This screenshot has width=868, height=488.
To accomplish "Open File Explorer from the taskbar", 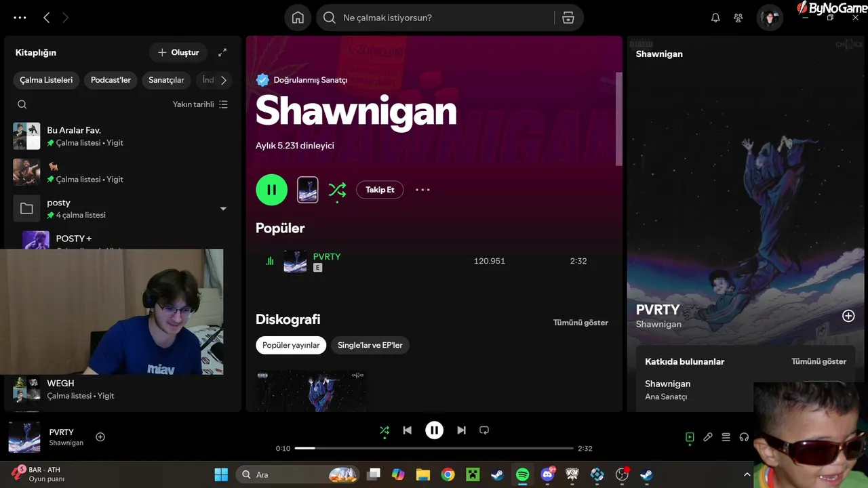I will coord(423,474).
